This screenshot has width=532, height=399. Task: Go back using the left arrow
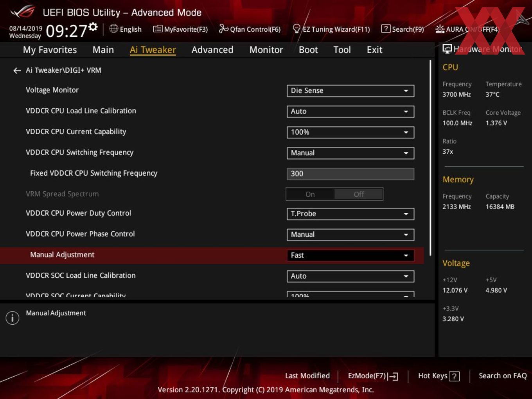click(17, 70)
